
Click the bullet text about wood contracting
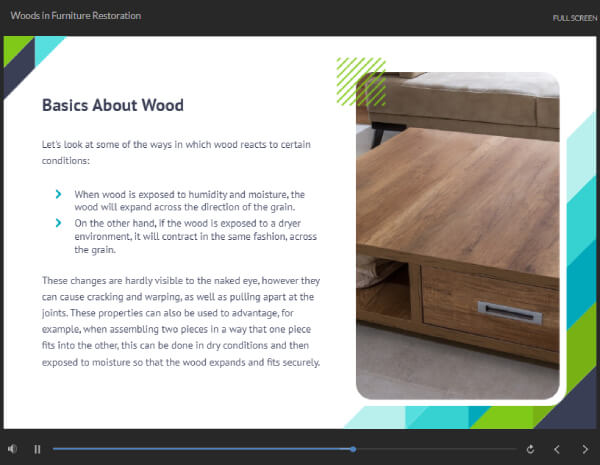tap(190, 236)
